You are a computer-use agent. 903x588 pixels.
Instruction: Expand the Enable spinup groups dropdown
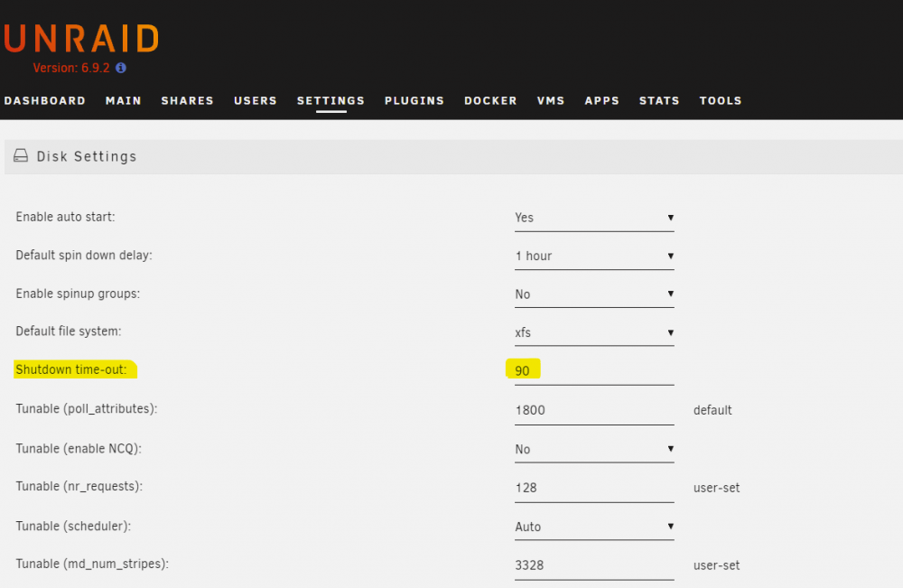click(x=594, y=294)
